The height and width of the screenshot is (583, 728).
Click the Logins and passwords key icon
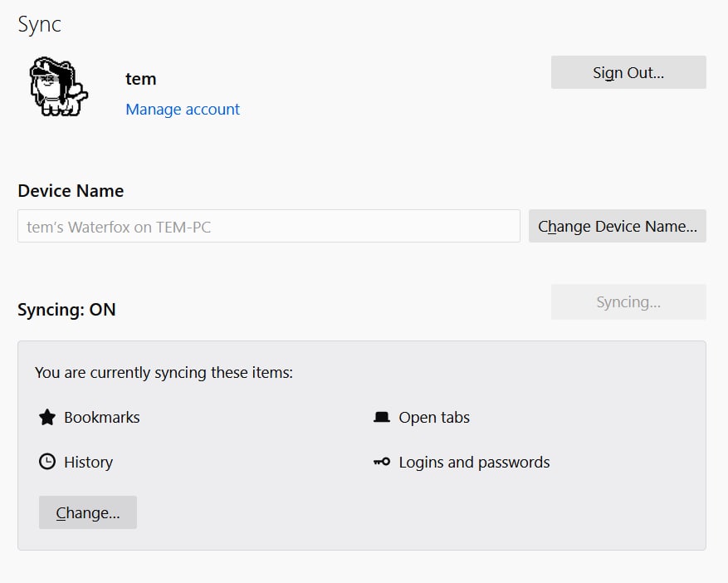click(x=382, y=462)
